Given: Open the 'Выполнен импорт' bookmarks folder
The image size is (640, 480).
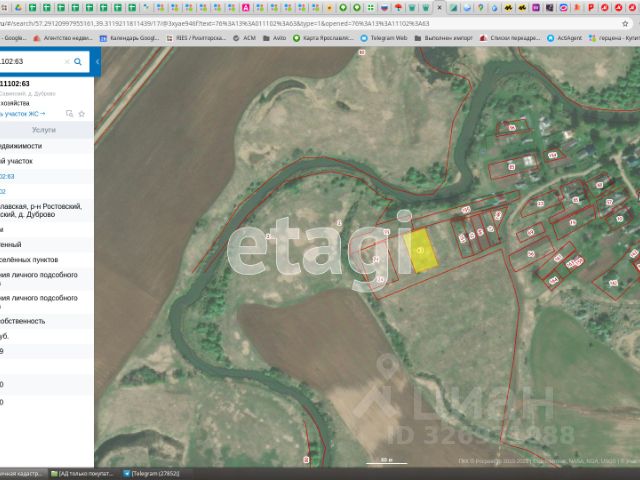Looking at the screenshot, I should (443, 38).
